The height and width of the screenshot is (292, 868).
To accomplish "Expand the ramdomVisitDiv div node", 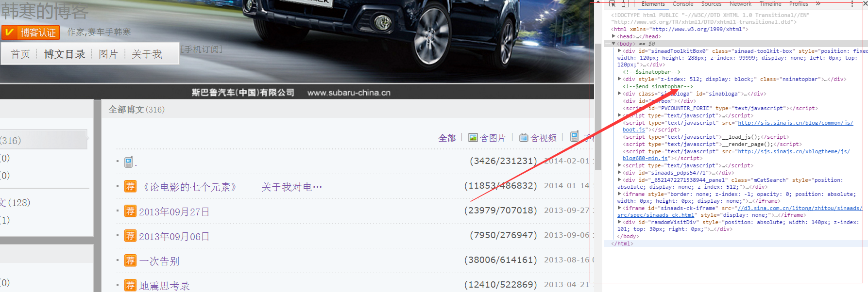I will tap(619, 222).
